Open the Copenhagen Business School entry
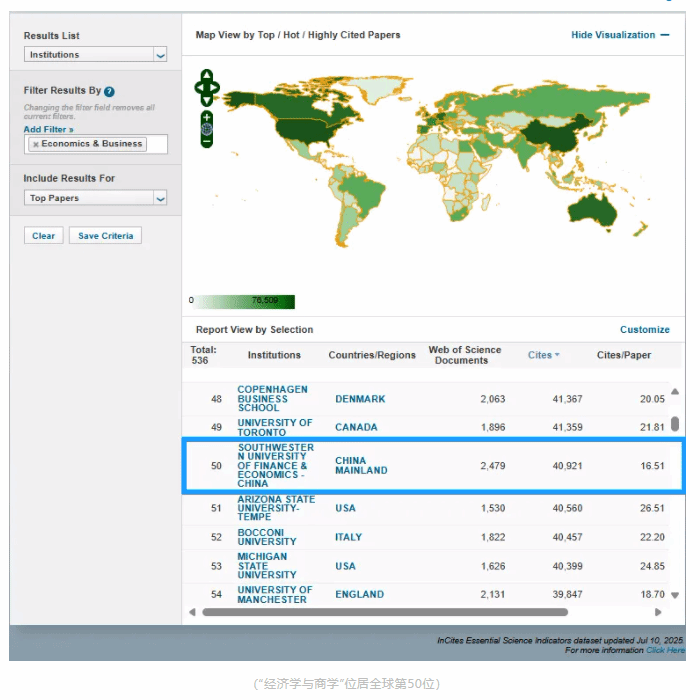The height and width of the screenshot is (700, 700). click(x=272, y=398)
